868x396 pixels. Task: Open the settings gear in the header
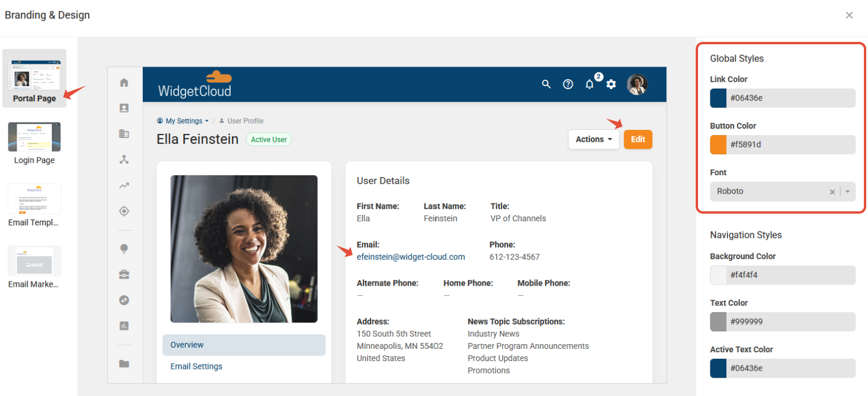[x=611, y=84]
